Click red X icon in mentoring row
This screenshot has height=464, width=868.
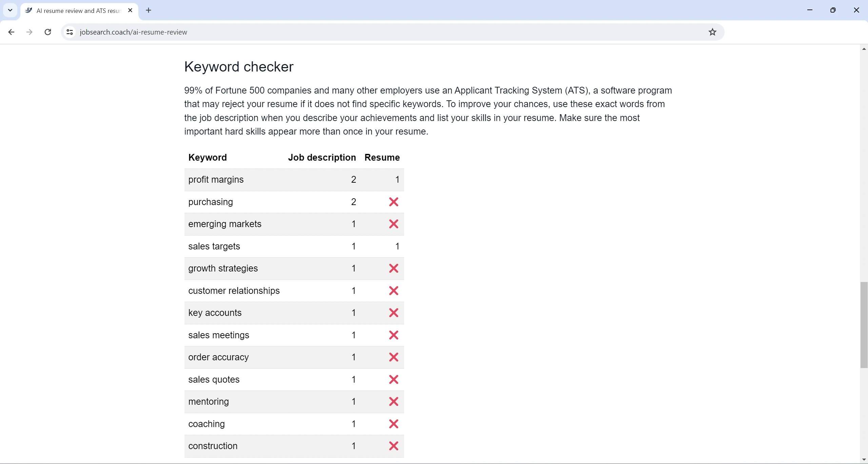pyautogui.click(x=393, y=402)
